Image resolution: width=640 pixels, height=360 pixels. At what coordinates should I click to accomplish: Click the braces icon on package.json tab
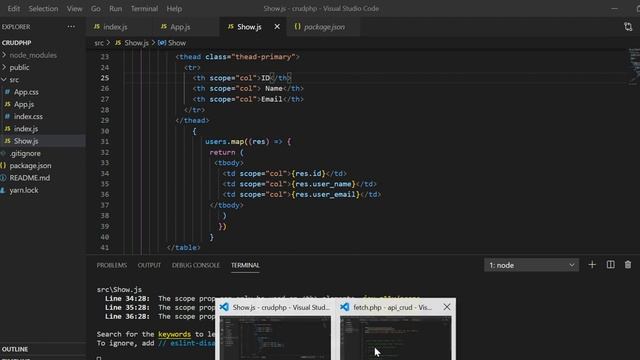[297, 27]
